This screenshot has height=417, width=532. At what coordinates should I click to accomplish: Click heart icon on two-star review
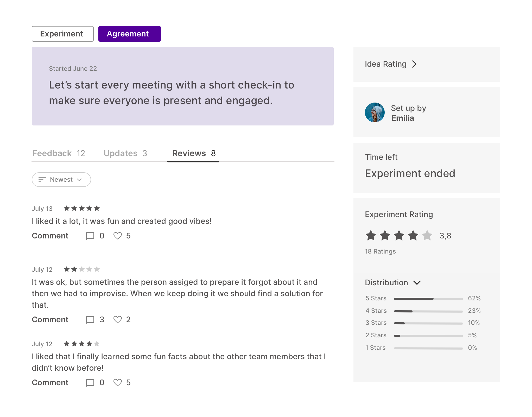point(117,320)
